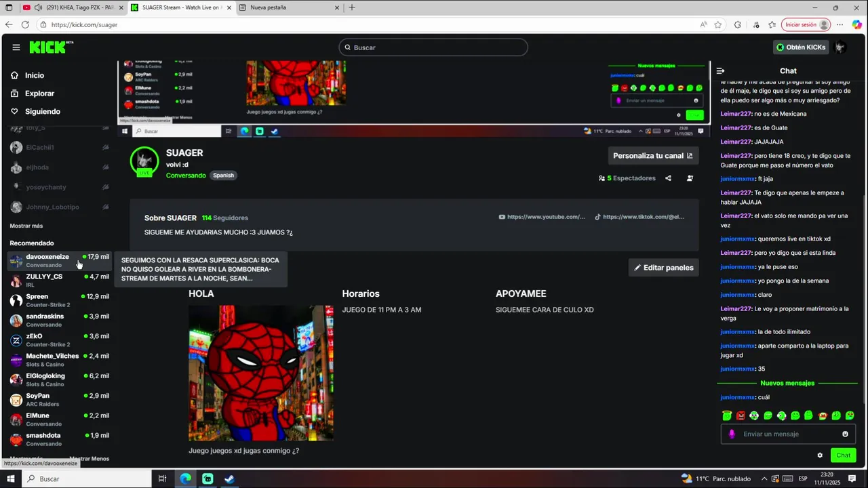Focus the Enviar un mensaje chat input
The width and height of the screenshot is (868, 488).
click(788, 434)
